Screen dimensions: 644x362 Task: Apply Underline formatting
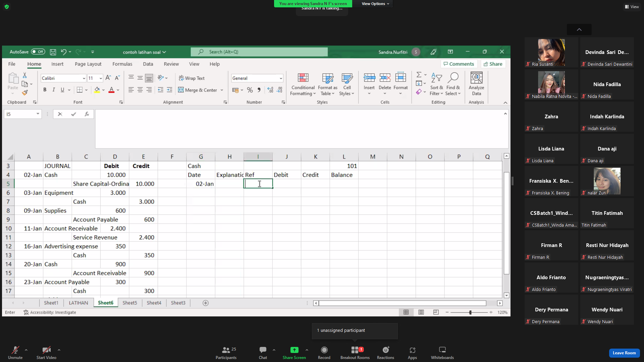click(62, 90)
